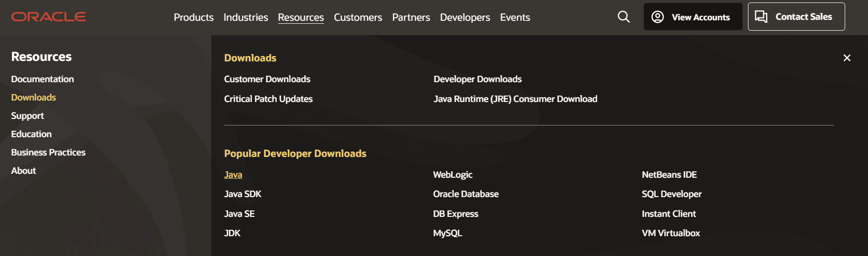868x256 pixels.
Task: Open Critical Patch Updates link
Action: [268, 99]
